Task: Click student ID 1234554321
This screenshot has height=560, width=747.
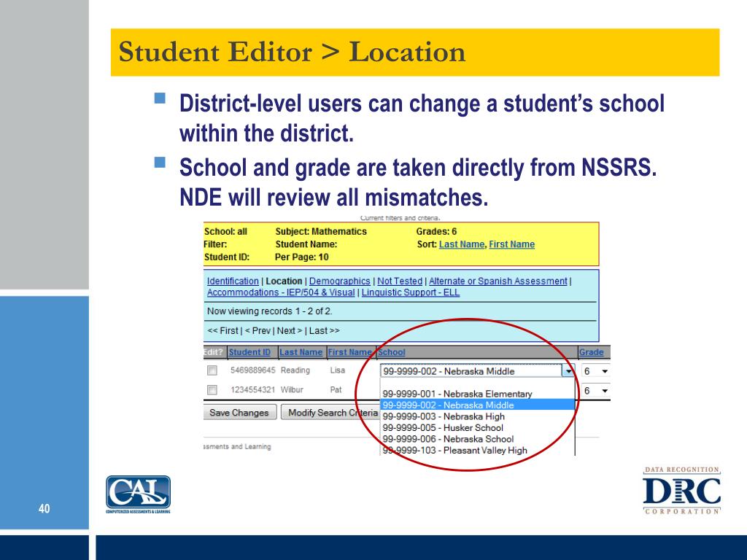Action: 253,389
